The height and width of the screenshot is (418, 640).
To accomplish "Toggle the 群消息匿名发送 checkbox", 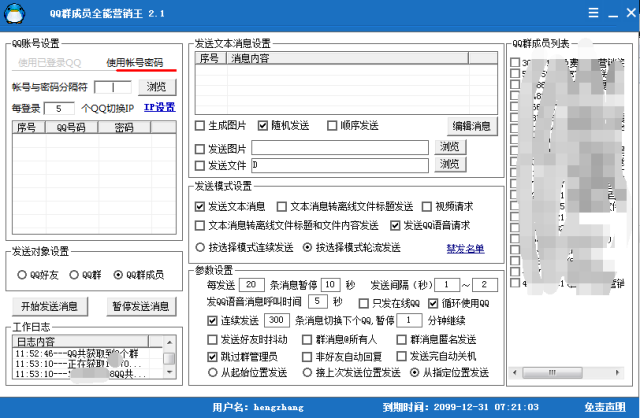I will pos(401,340).
